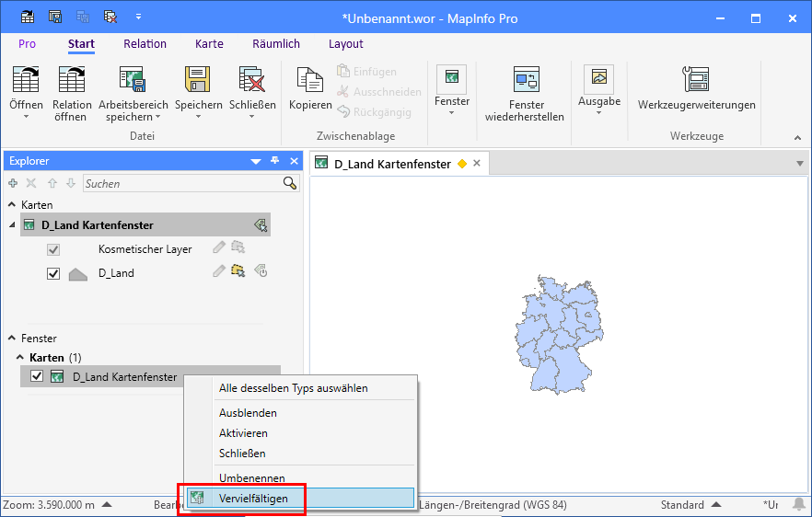Expand quick access toolbar customize arrow
Screen dimensions: 812x517
[x=138, y=17]
